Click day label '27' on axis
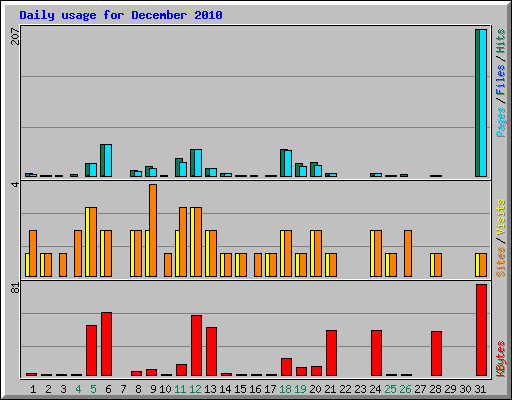This screenshot has height=400, width=512. coord(420,389)
